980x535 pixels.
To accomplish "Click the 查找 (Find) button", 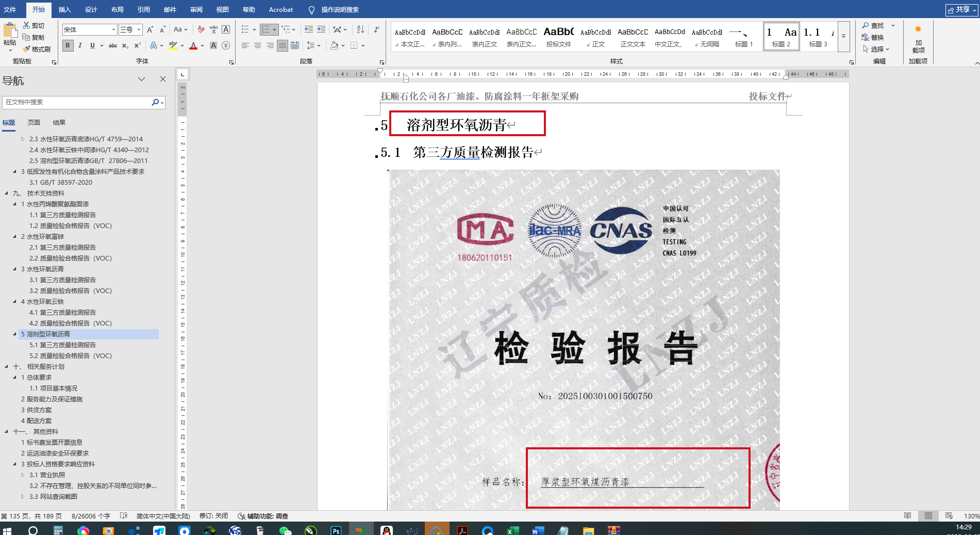I will [873, 25].
